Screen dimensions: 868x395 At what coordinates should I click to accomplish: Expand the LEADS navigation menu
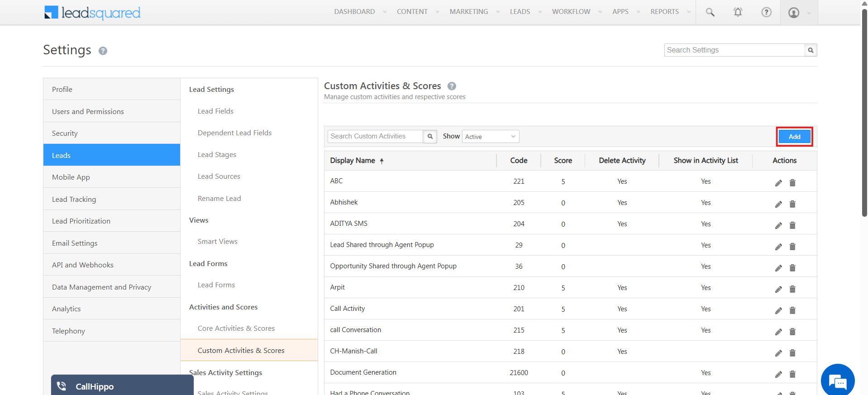[525, 12]
